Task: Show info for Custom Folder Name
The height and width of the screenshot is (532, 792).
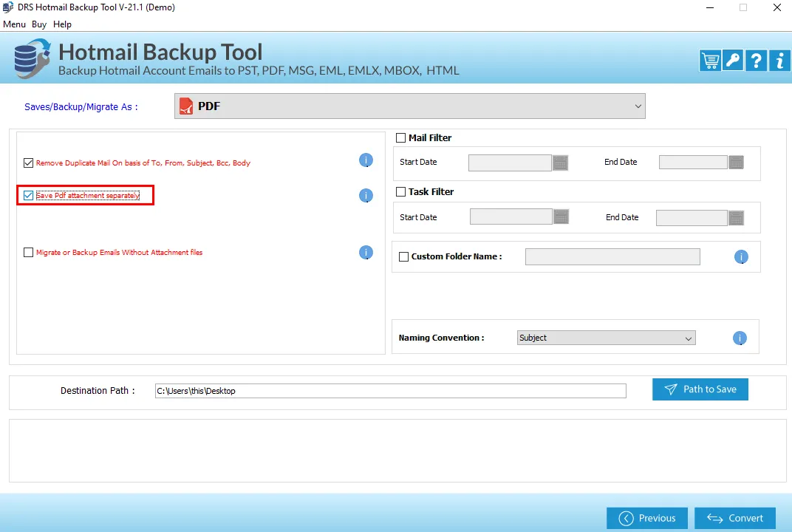Action: pos(741,256)
